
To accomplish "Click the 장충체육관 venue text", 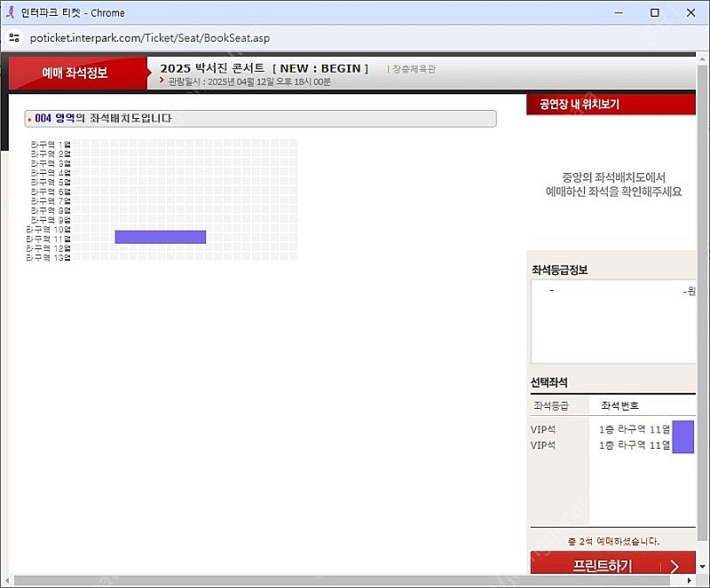I will 414,69.
